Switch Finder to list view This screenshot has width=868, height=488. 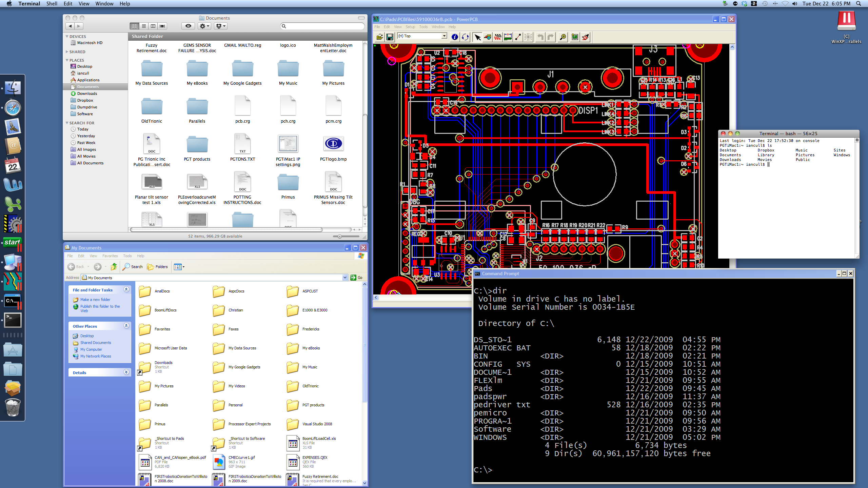click(x=144, y=26)
